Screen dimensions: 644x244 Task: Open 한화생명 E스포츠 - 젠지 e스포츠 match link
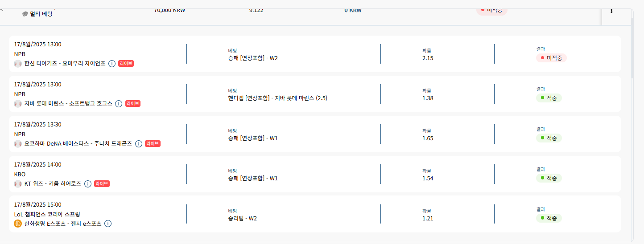click(x=63, y=224)
